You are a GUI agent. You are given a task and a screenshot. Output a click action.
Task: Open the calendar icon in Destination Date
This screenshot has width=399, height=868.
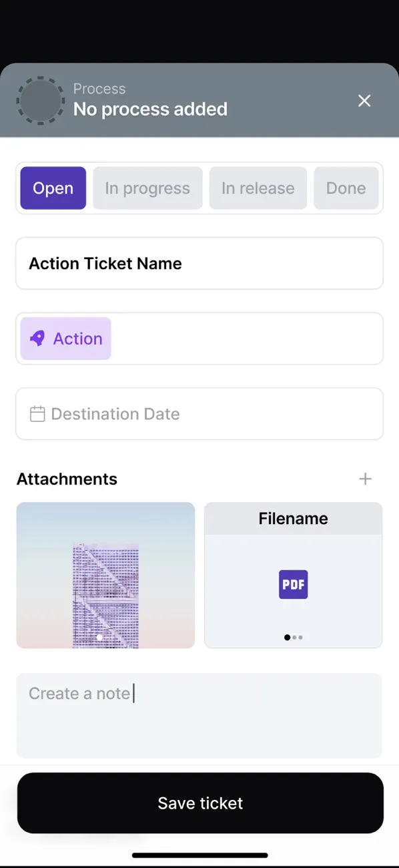37,413
